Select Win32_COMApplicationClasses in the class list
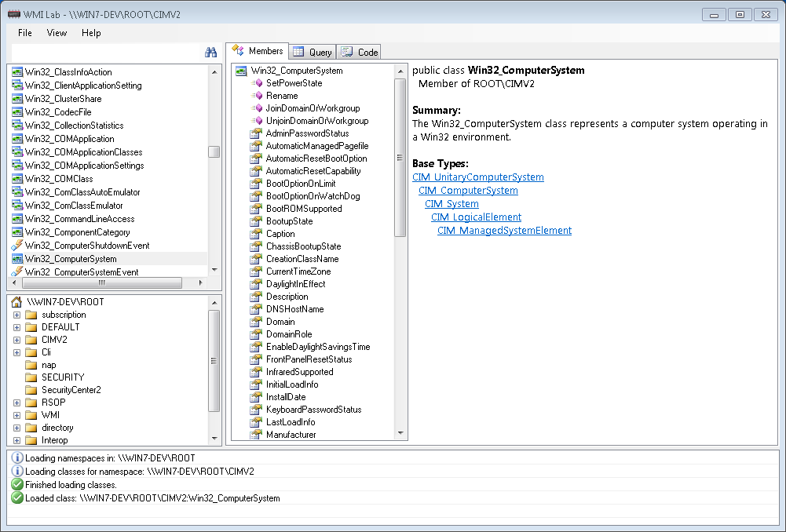 tap(84, 152)
